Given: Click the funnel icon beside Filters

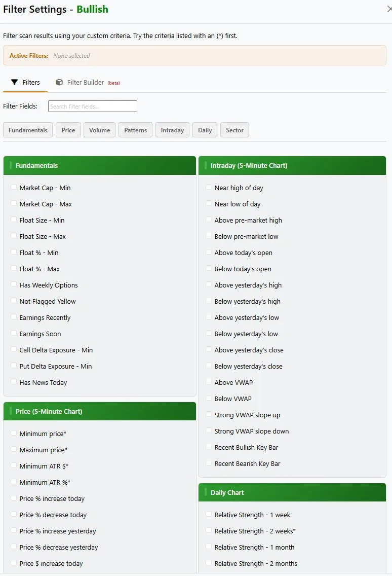Looking at the screenshot, I should (x=14, y=82).
